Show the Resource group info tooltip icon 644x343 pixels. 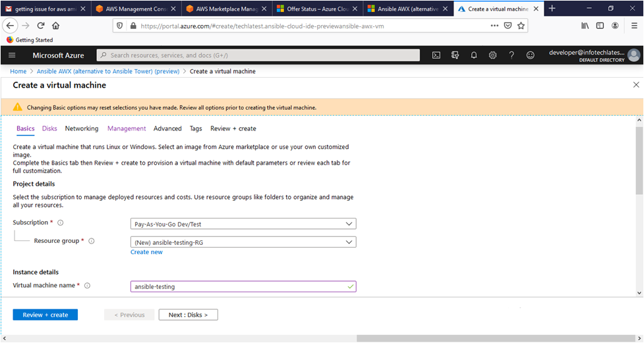click(92, 241)
